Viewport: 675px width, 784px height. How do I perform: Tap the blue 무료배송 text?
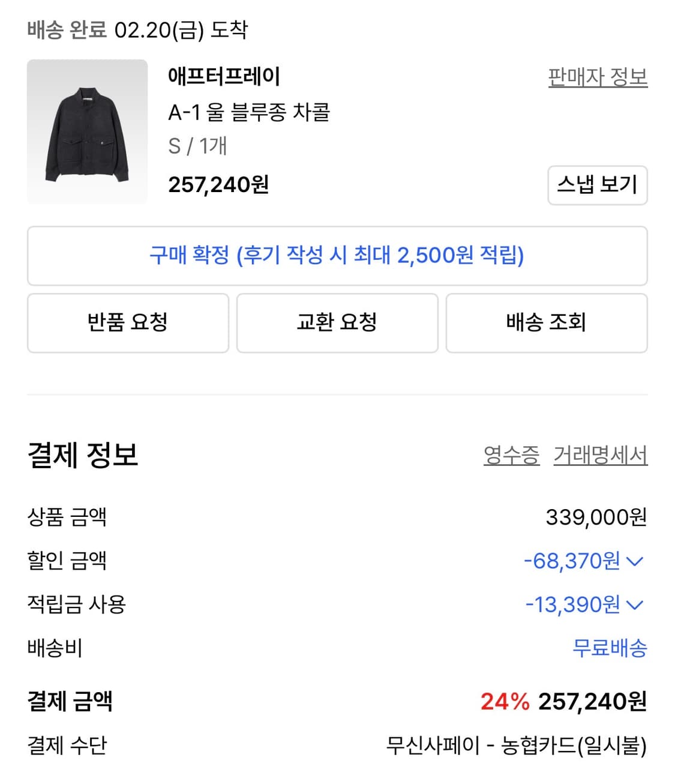[x=610, y=648]
